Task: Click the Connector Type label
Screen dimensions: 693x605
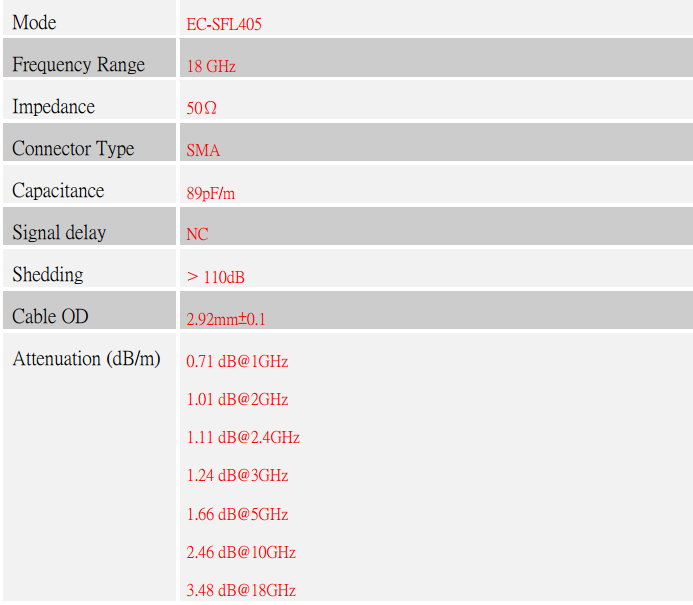Action: pos(73,148)
